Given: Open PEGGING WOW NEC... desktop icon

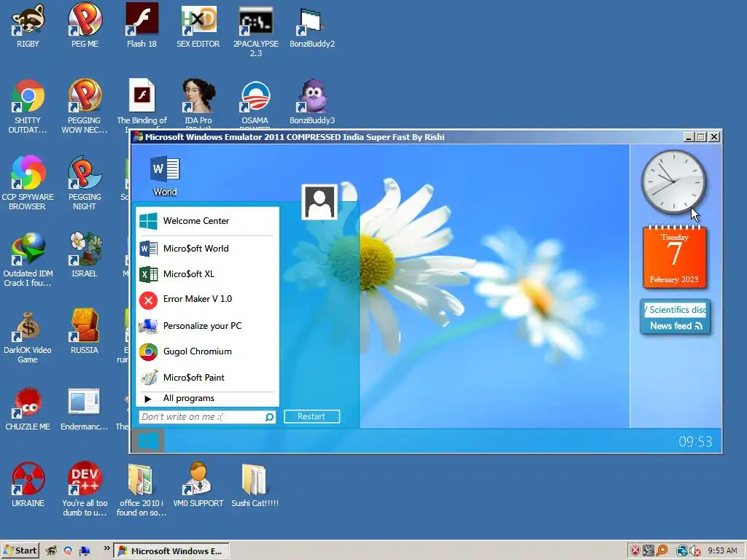Looking at the screenshot, I should 85,106.
